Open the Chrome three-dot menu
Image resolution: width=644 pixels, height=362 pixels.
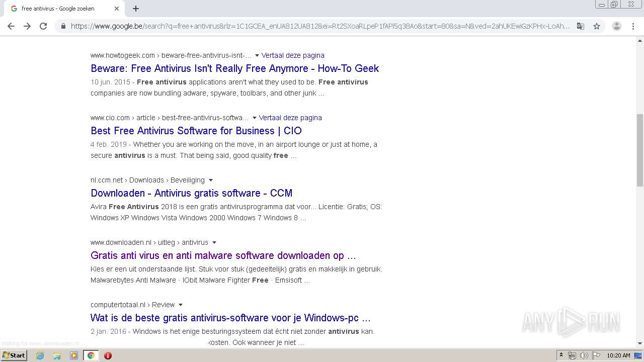tap(633, 26)
